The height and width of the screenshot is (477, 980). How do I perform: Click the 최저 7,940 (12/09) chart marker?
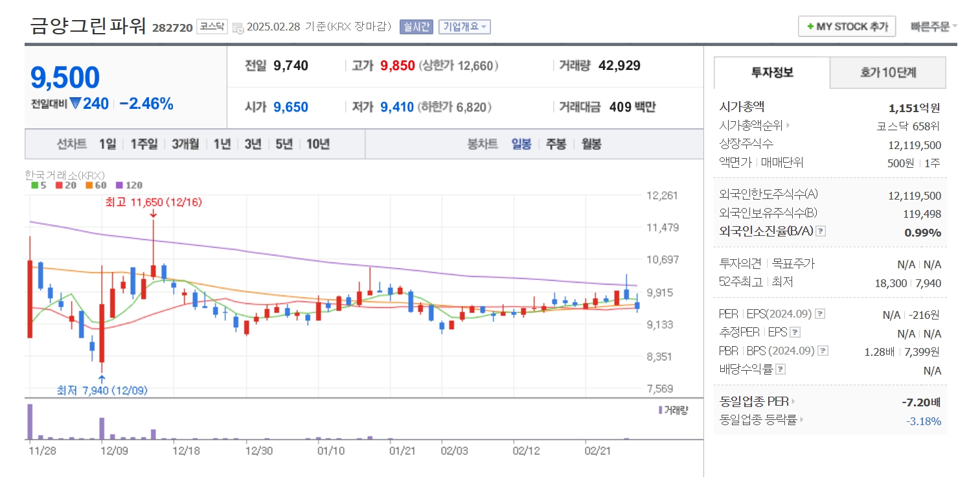coord(102,391)
